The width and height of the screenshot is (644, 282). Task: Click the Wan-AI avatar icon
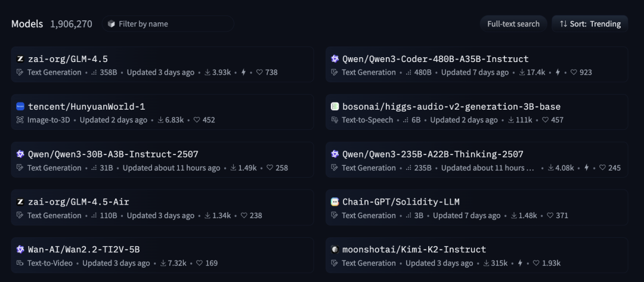point(20,250)
